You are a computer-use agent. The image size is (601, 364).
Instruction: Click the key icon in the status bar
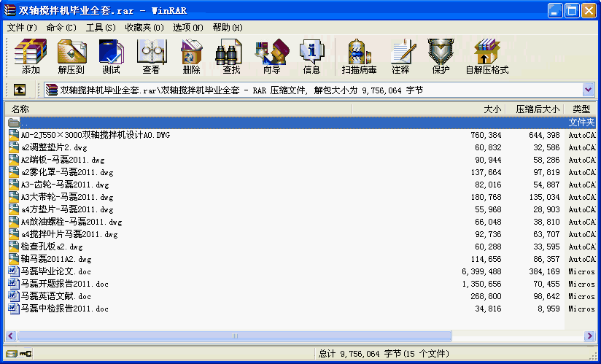pos(26,353)
